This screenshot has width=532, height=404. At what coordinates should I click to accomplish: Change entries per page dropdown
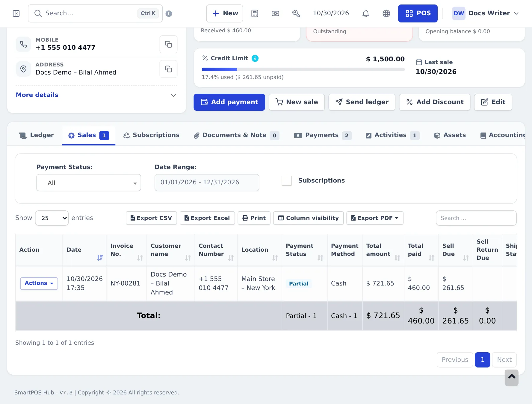(x=52, y=218)
